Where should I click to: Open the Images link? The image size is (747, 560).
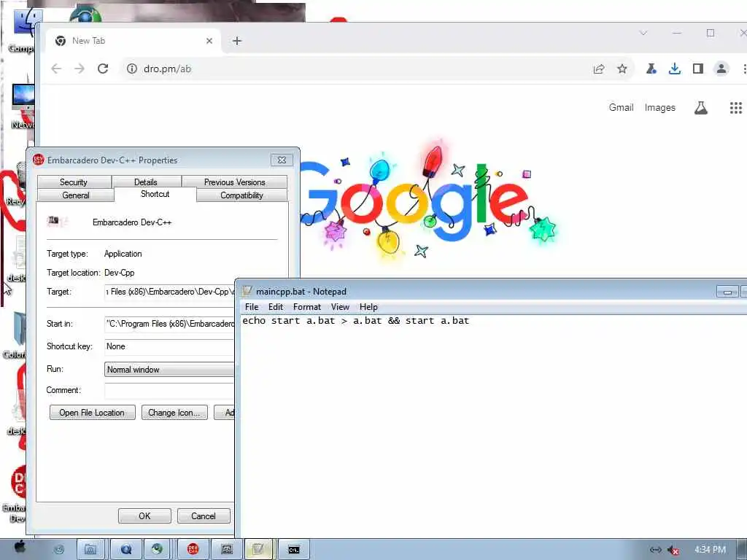(x=659, y=108)
